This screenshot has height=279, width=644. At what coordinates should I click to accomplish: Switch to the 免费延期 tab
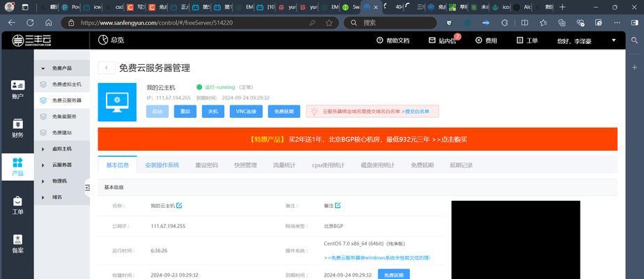[x=422, y=165]
